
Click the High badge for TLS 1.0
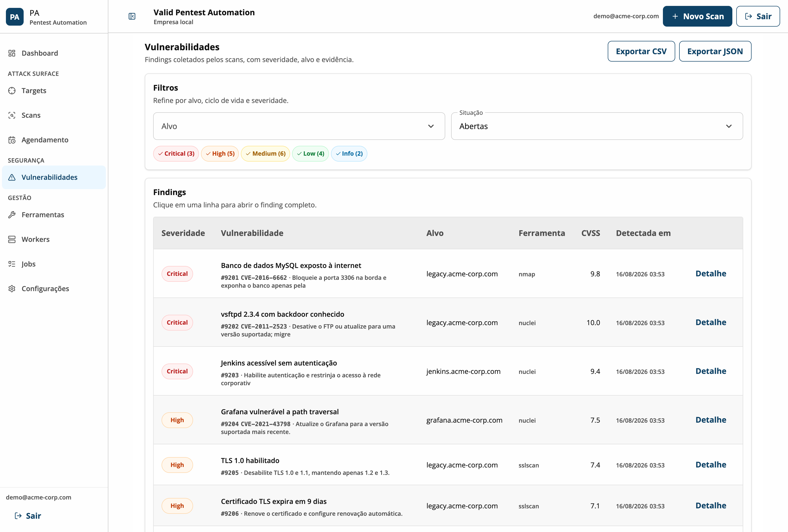pyautogui.click(x=177, y=465)
